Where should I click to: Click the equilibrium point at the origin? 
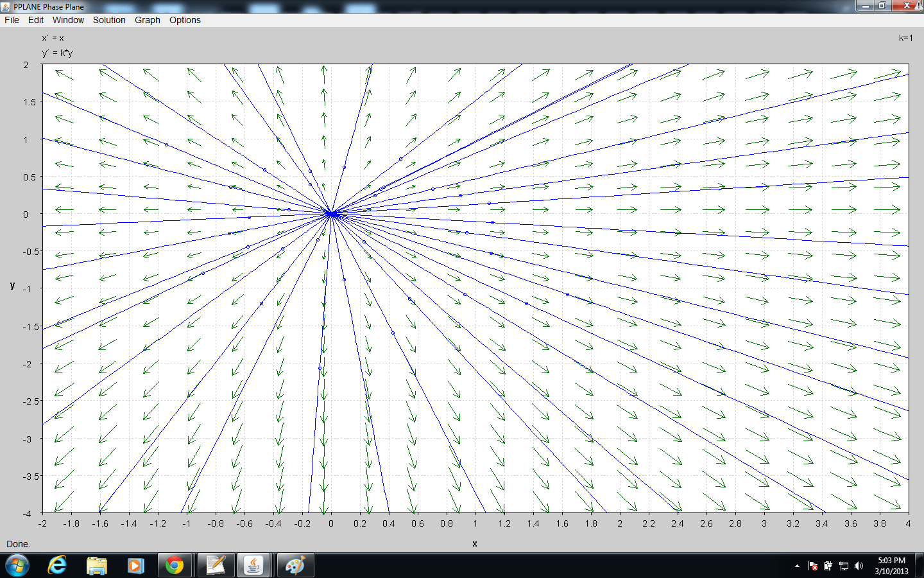click(x=330, y=214)
